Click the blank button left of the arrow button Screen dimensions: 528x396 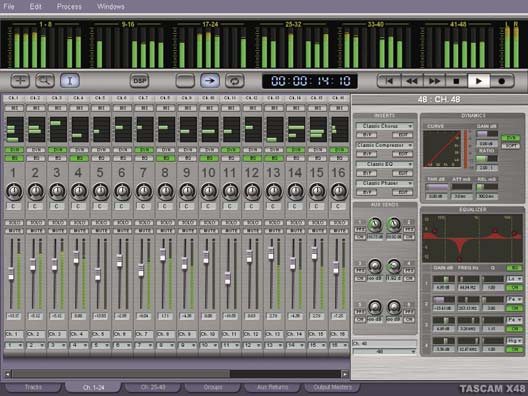click(x=185, y=80)
